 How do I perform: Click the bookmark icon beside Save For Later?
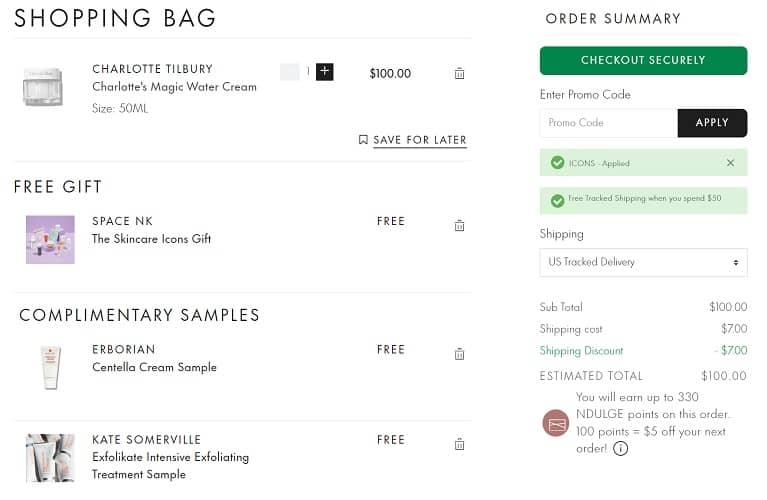pyautogui.click(x=363, y=140)
